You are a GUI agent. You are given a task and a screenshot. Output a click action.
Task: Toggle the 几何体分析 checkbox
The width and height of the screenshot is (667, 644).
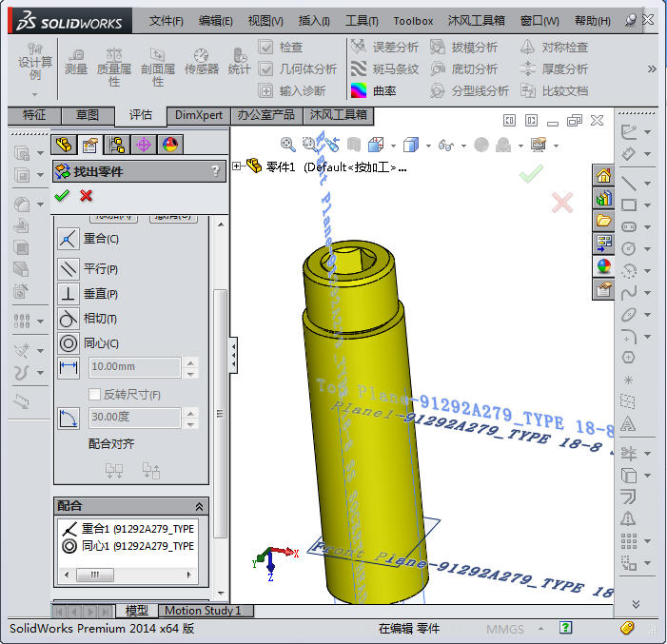(266, 68)
